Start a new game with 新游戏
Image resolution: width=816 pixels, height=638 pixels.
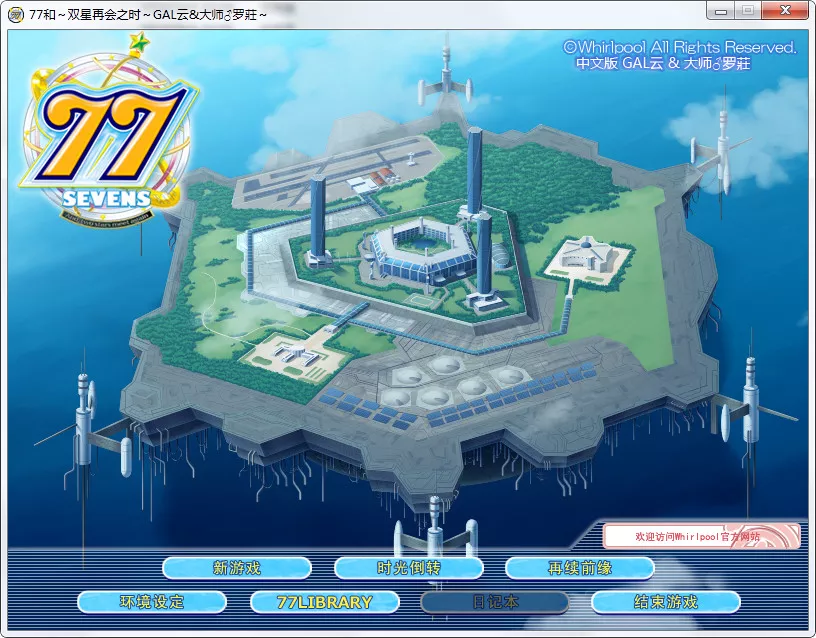pyautogui.click(x=237, y=568)
